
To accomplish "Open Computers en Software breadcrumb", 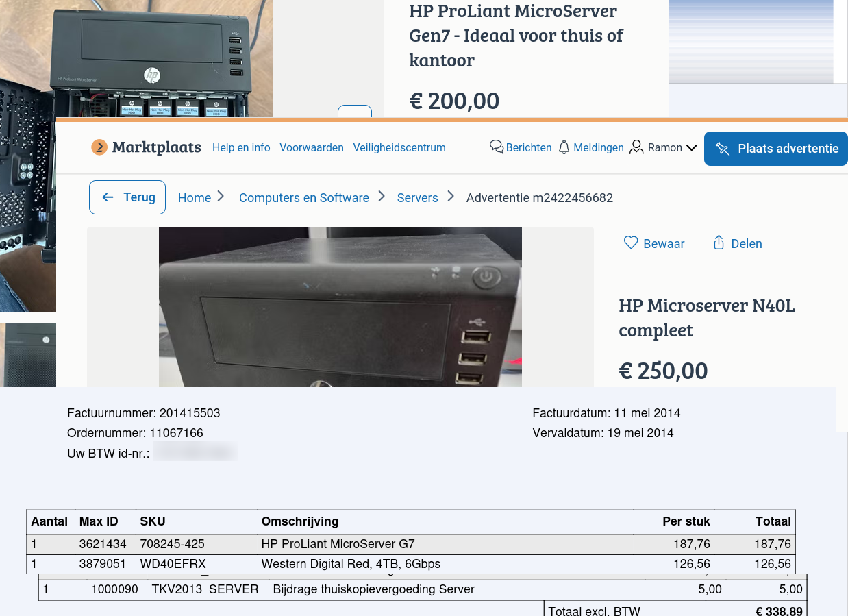I will (x=304, y=197).
